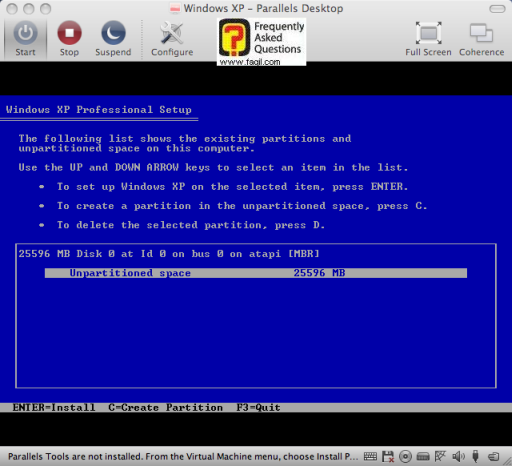Click the ENTER=Install hint in setup footer
Viewport: 512px width, 466px height.
(x=54, y=407)
